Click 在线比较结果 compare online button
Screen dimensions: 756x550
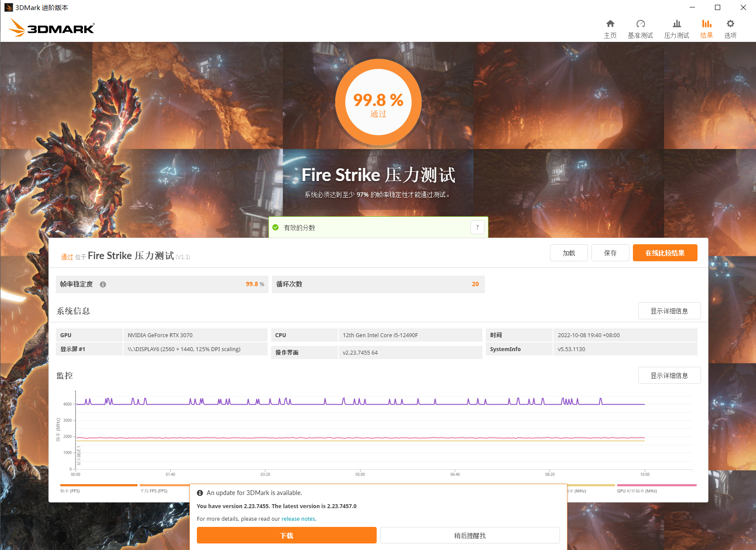(x=665, y=253)
